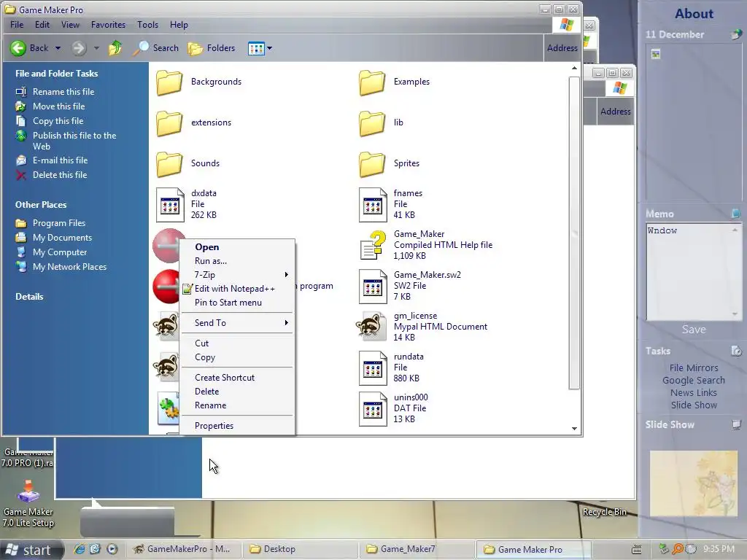Choose Copy from the context menu
747x560 pixels.
(x=237, y=357)
